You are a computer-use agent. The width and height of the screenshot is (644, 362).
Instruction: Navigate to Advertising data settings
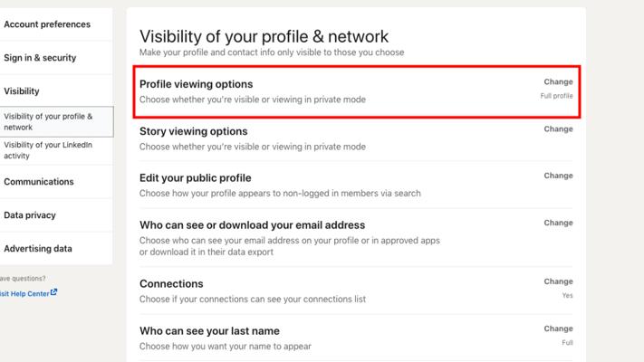38,249
